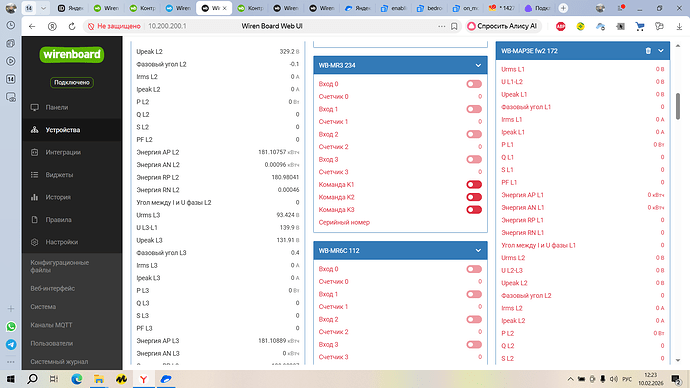The image size is (690, 388).
Task: Collapse the WB-MR3 234 device card
Action: [x=478, y=65]
